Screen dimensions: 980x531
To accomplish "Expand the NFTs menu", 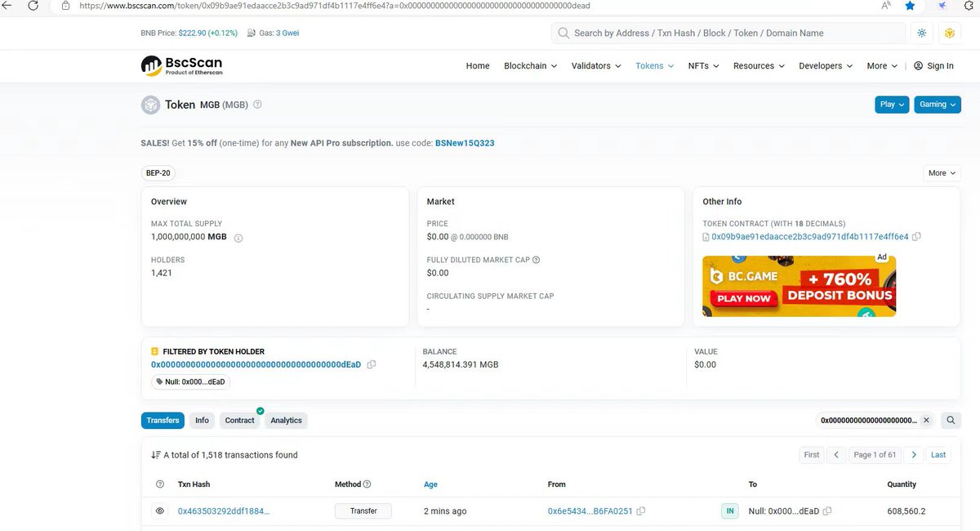I will [x=704, y=66].
